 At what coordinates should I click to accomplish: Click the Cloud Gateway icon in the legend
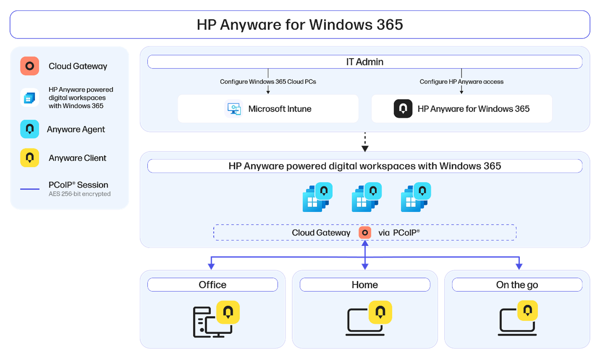pos(29,66)
